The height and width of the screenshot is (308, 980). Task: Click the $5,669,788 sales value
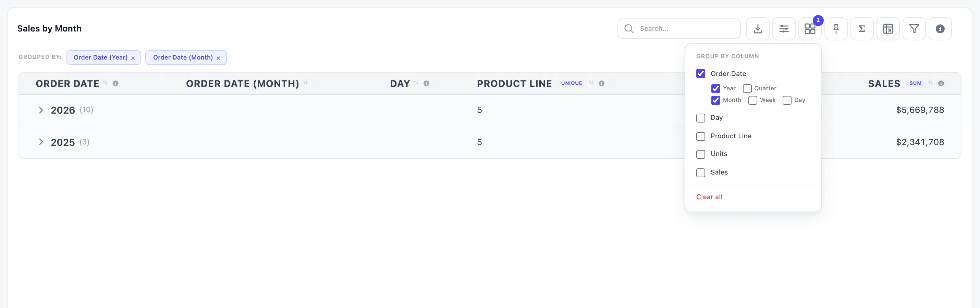pyautogui.click(x=920, y=110)
